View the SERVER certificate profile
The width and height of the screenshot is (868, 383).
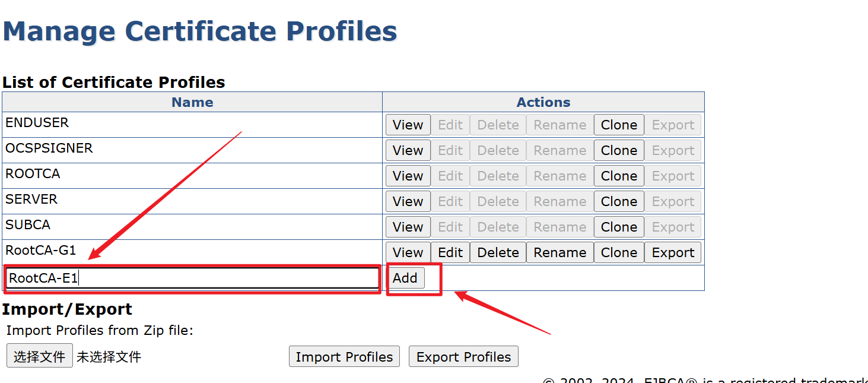click(408, 201)
